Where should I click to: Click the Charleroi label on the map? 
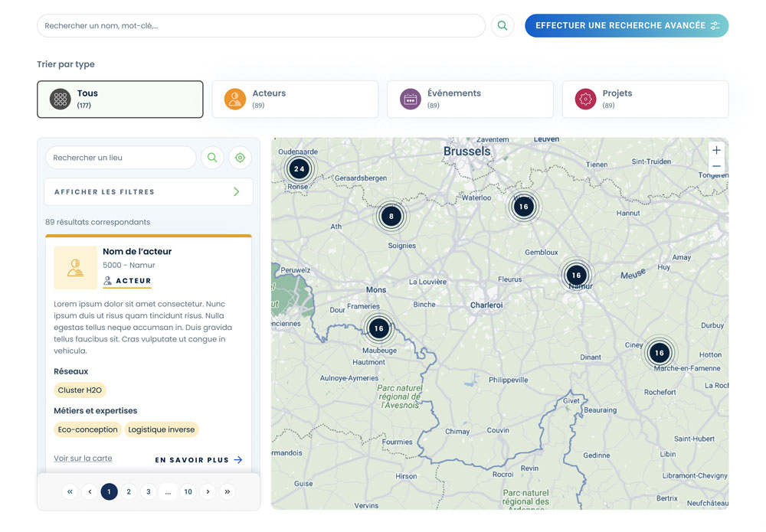[x=486, y=305]
